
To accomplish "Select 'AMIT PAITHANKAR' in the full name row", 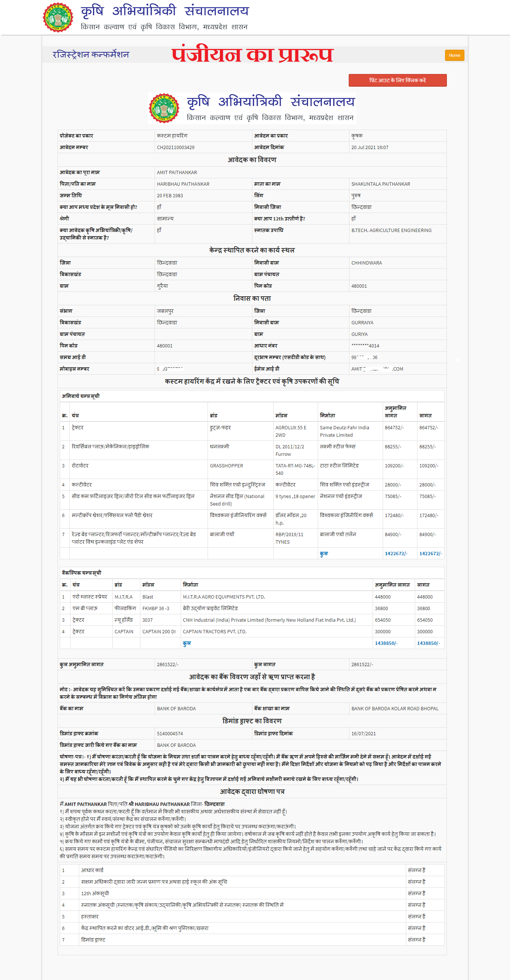I will tap(177, 173).
